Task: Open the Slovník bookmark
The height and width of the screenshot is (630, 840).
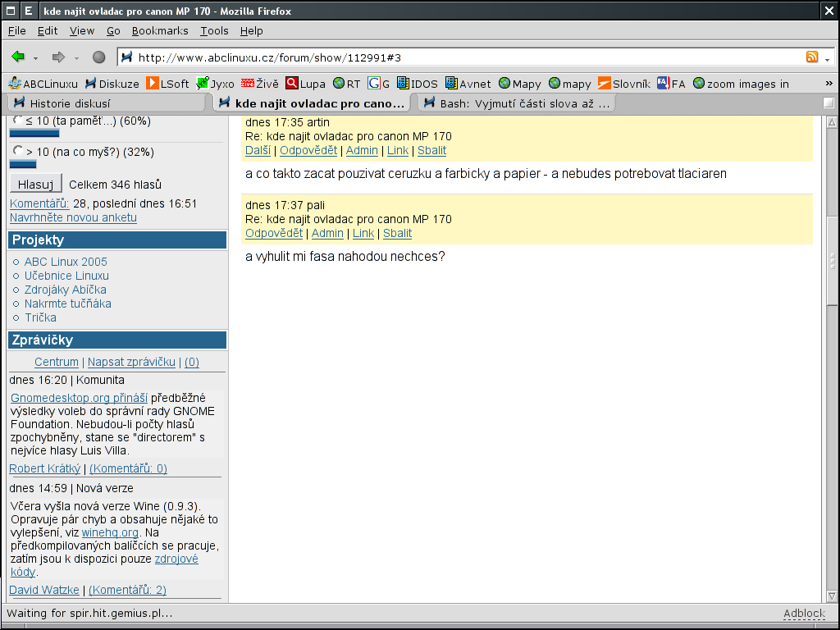Action: click(623, 84)
